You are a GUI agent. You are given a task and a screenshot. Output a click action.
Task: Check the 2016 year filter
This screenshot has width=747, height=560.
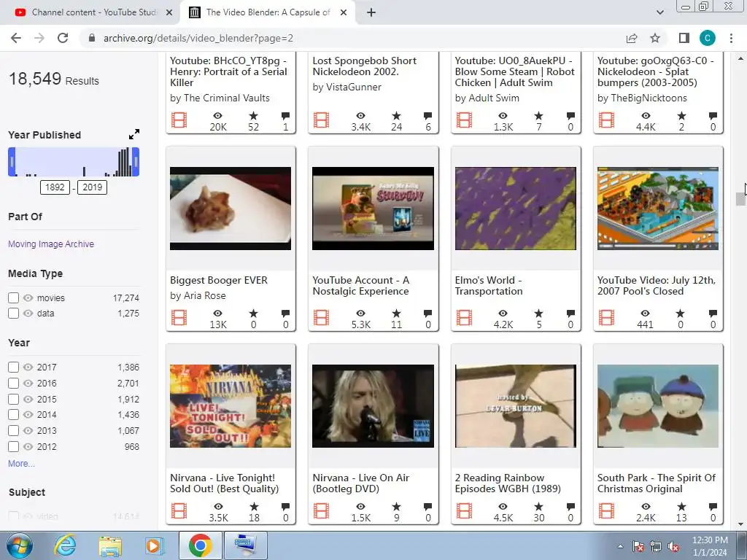coord(13,383)
